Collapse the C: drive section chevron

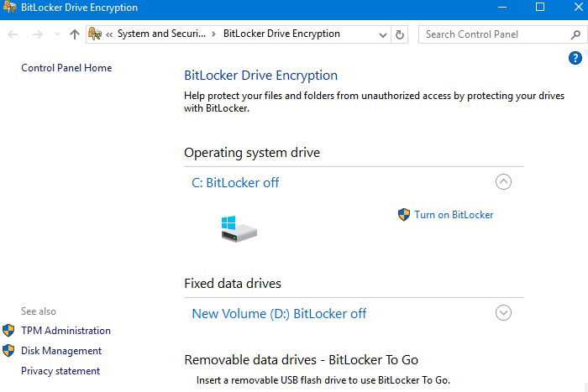pos(503,182)
